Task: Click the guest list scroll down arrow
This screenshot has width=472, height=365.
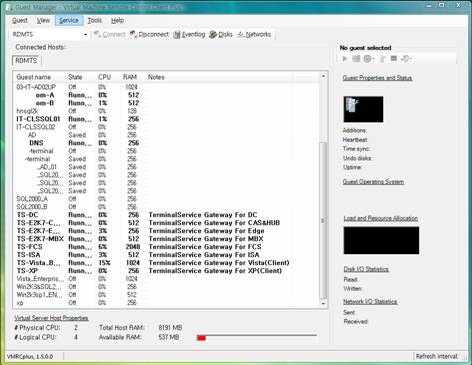Action: [x=323, y=304]
